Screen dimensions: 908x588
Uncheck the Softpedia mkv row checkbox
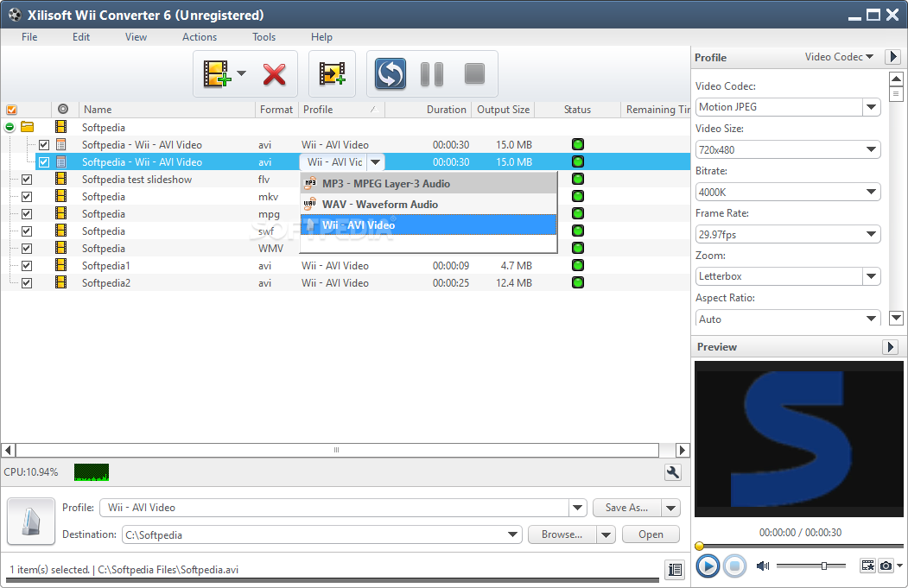tap(27, 197)
